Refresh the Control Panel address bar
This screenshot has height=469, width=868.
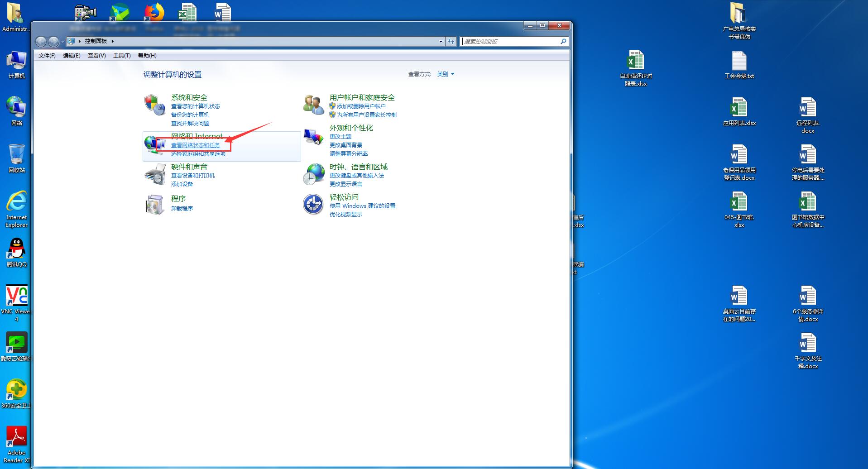[x=451, y=41]
